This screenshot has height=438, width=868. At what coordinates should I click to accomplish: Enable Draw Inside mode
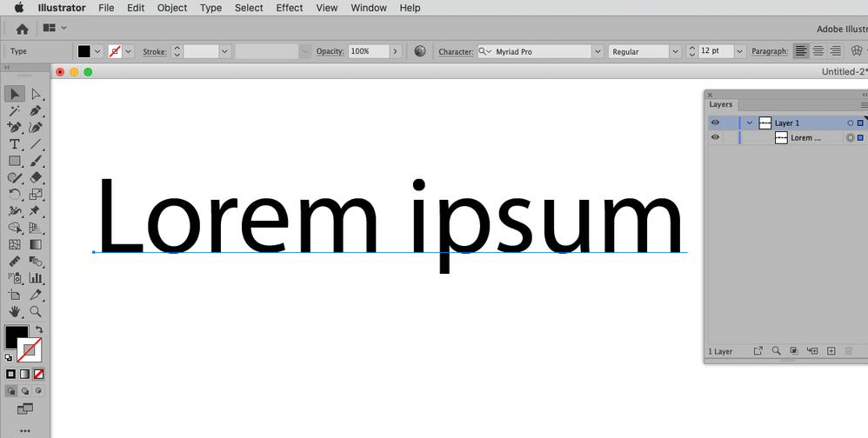(38, 390)
